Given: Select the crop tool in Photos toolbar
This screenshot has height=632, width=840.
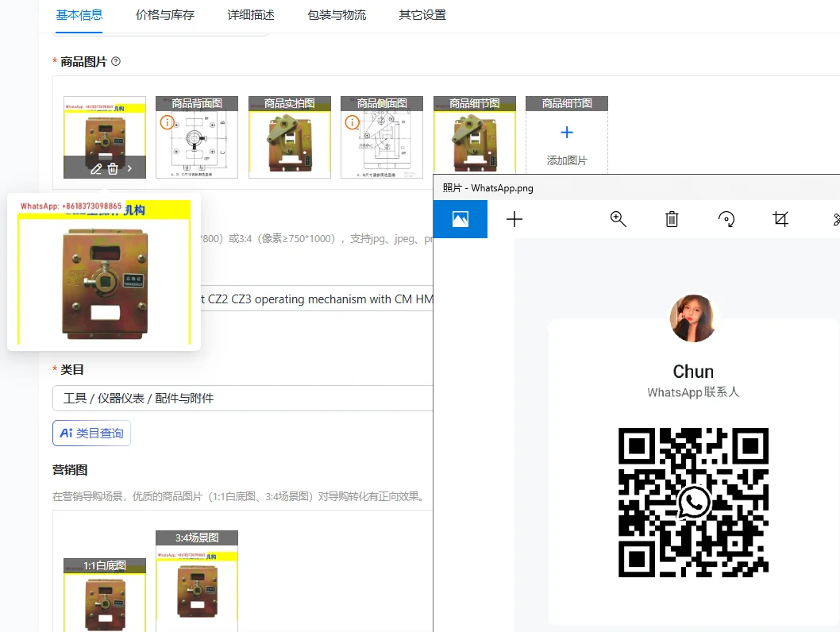Looking at the screenshot, I should click(x=780, y=219).
